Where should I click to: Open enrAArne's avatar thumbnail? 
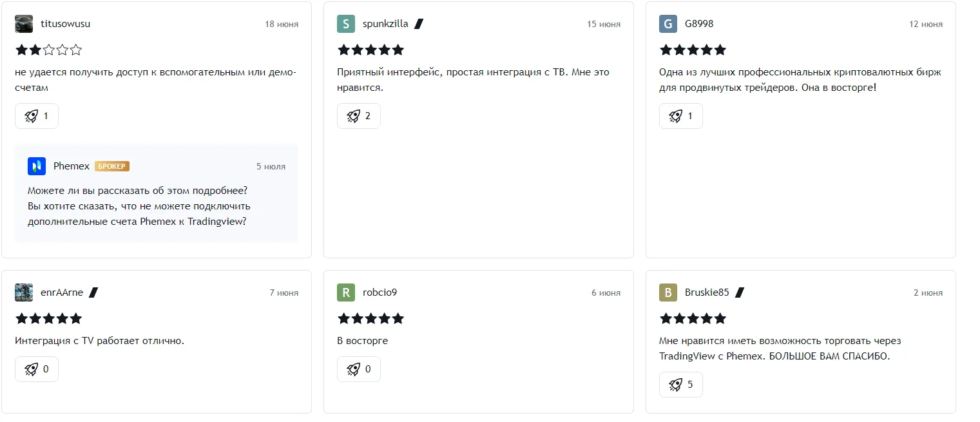click(24, 293)
